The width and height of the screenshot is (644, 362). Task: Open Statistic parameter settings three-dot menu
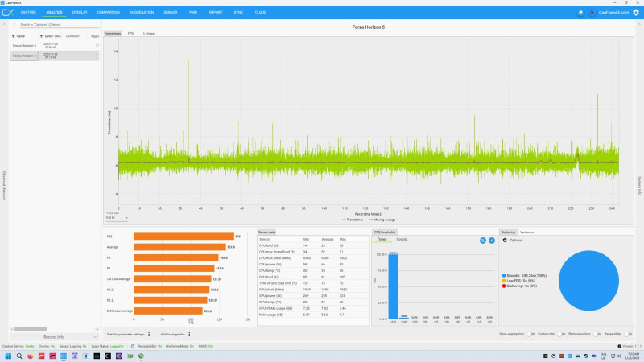[x=149, y=334]
